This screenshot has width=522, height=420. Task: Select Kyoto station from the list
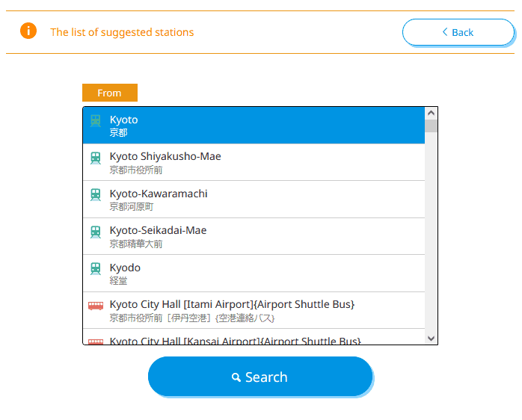point(254,126)
